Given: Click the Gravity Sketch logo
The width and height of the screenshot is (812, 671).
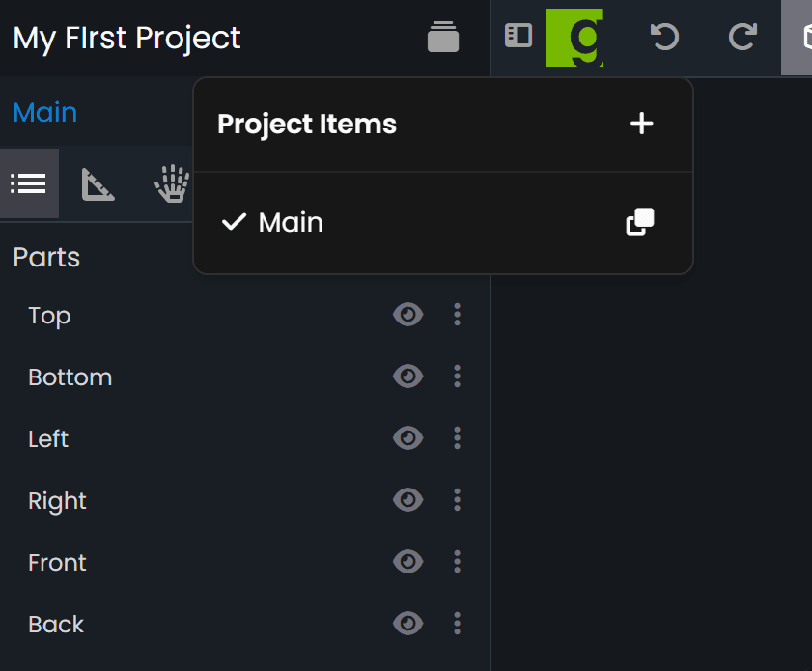Looking at the screenshot, I should 574,37.
